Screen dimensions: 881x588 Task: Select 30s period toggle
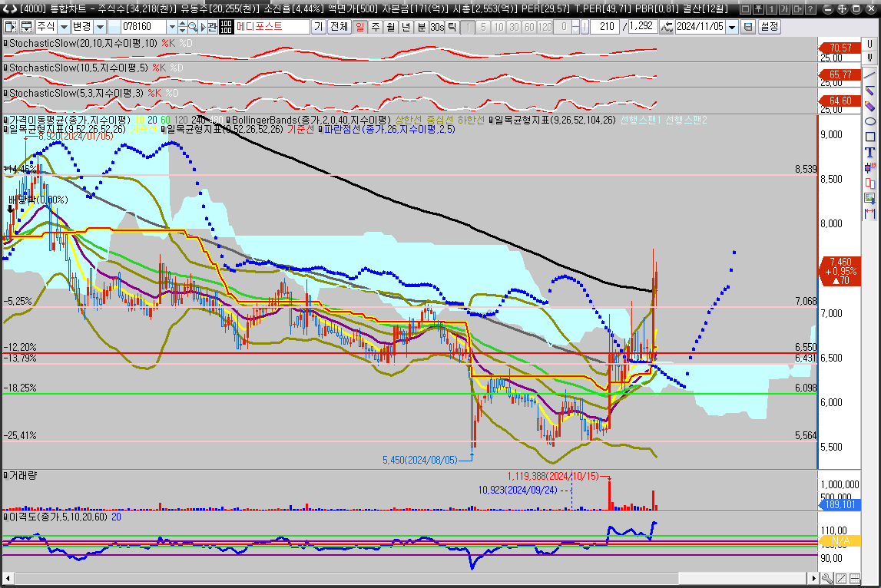tap(436, 26)
